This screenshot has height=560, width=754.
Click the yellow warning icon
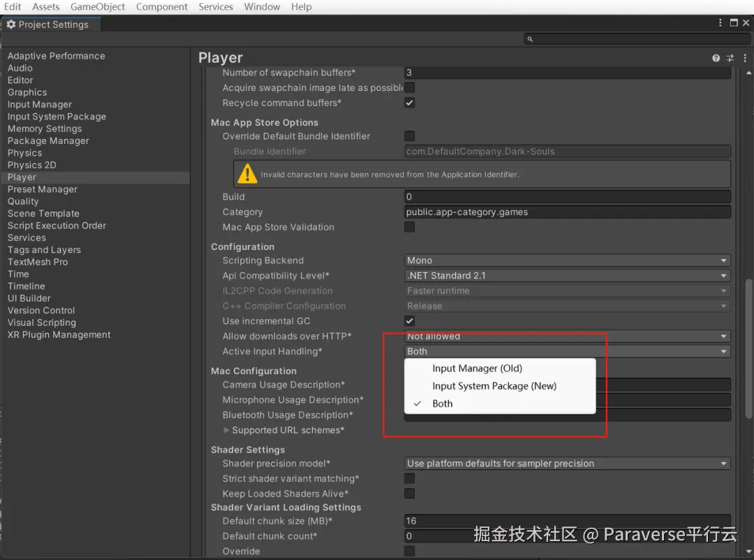pyautogui.click(x=247, y=174)
